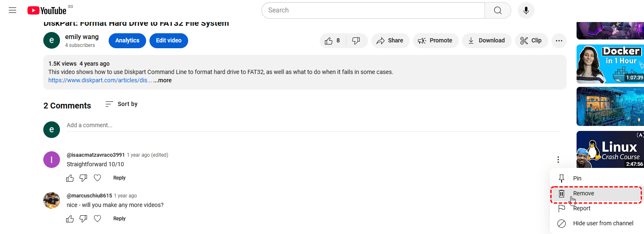Activate voice search microphone
Viewport: 644px width, 234px height.
coord(526,10)
